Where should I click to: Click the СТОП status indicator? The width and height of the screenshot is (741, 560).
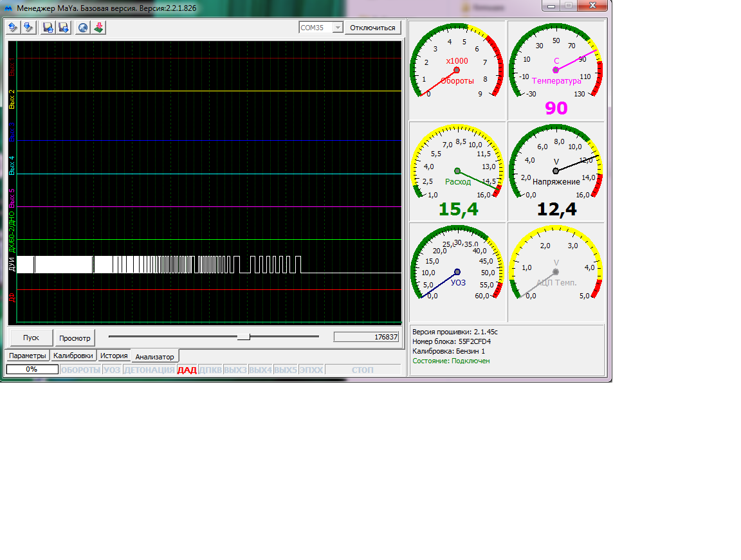(x=363, y=370)
